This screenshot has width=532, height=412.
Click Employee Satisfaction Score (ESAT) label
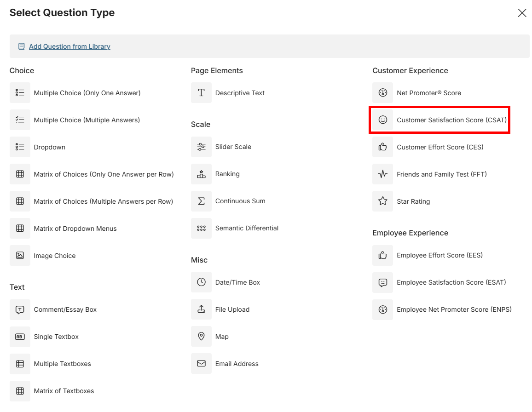451,282
